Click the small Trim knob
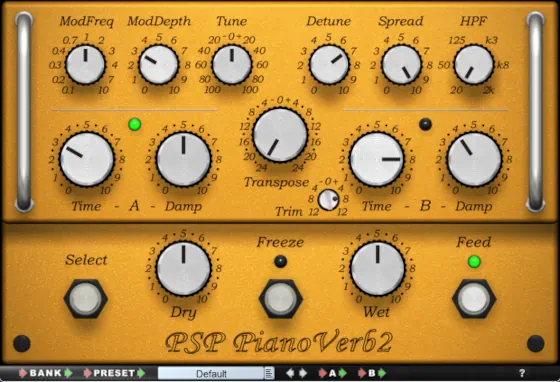The height and width of the screenshot is (382, 560). coord(328,200)
